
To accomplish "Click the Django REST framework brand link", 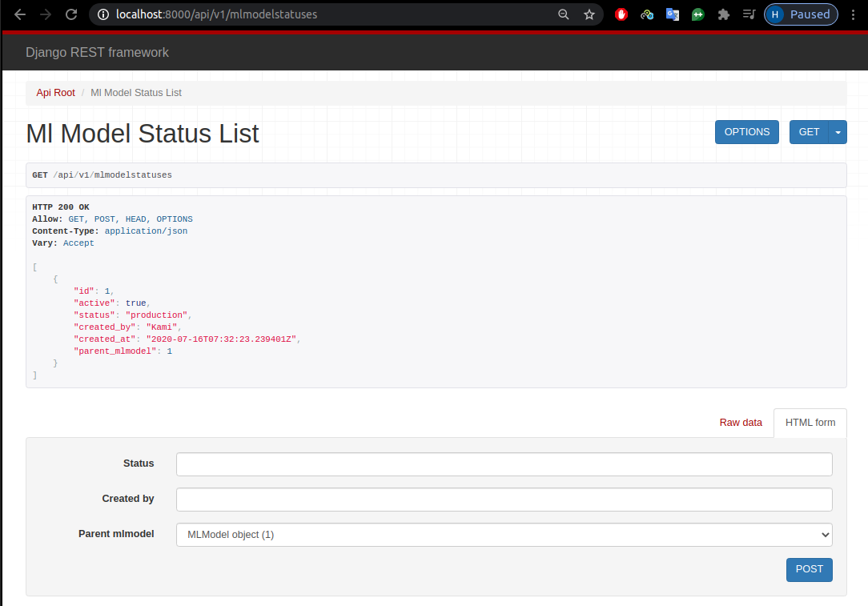I will pos(97,53).
